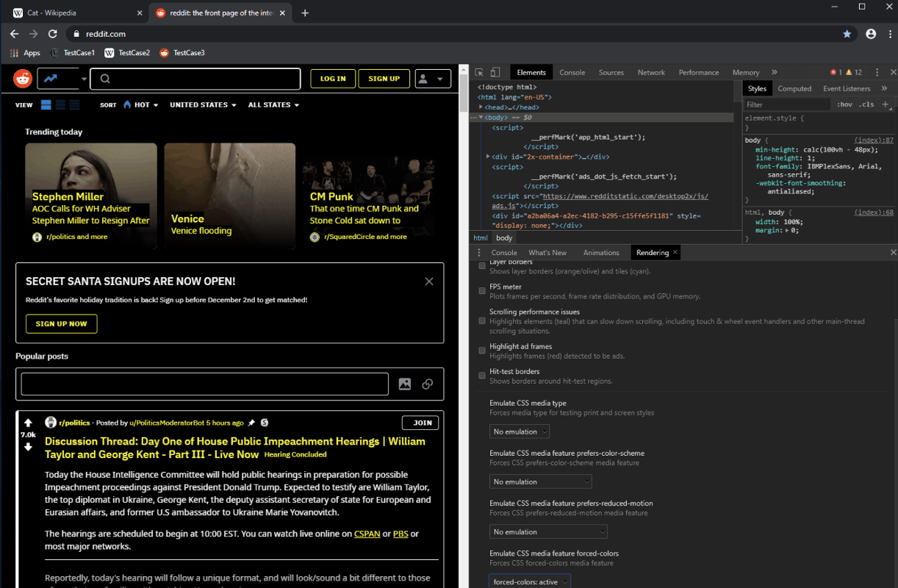
Task: Switch to the Sources panel
Action: tap(611, 73)
